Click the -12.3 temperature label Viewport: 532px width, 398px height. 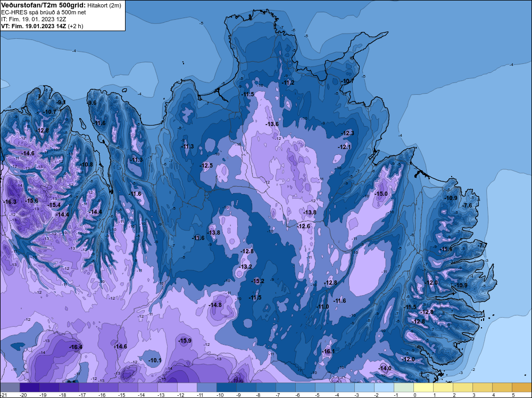pyautogui.click(x=347, y=134)
